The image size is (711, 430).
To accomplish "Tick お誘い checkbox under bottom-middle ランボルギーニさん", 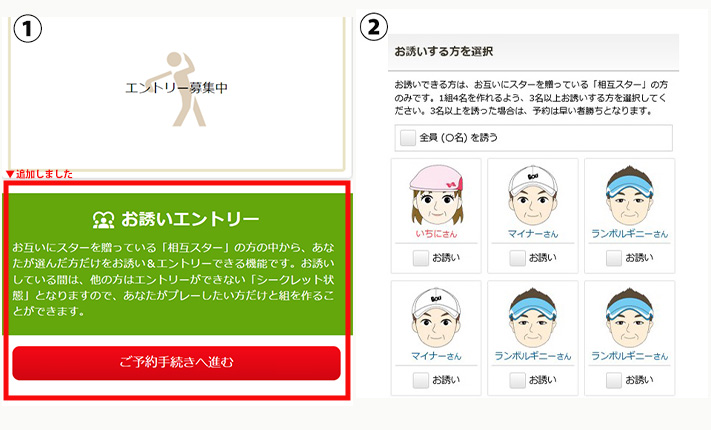I will 517,380.
